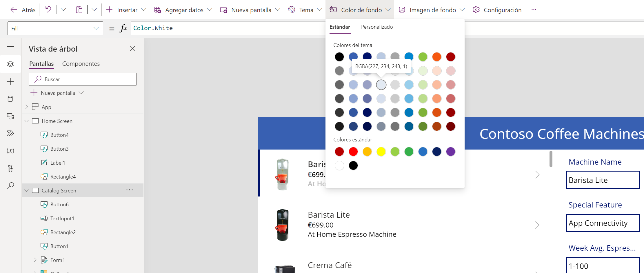
Task: Switch to the Personalizado color tab
Action: click(x=377, y=27)
